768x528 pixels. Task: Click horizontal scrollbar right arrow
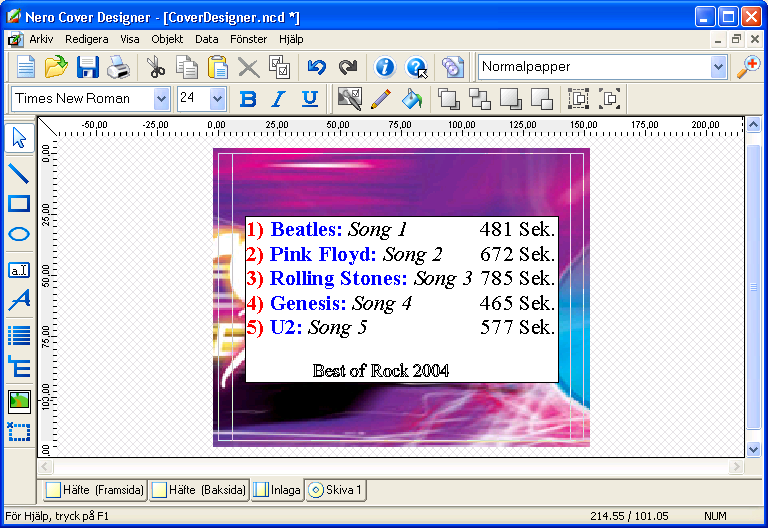click(x=736, y=466)
